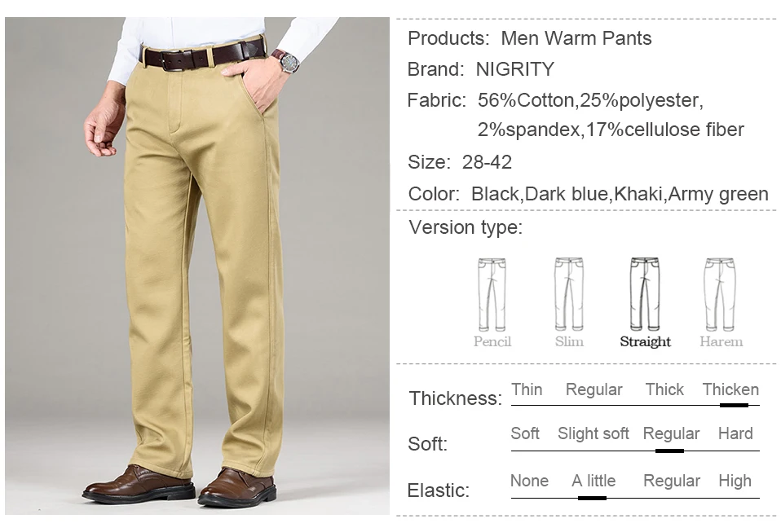
Task: Select the Slim pants outline icon
Action: click(x=569, y=295)
